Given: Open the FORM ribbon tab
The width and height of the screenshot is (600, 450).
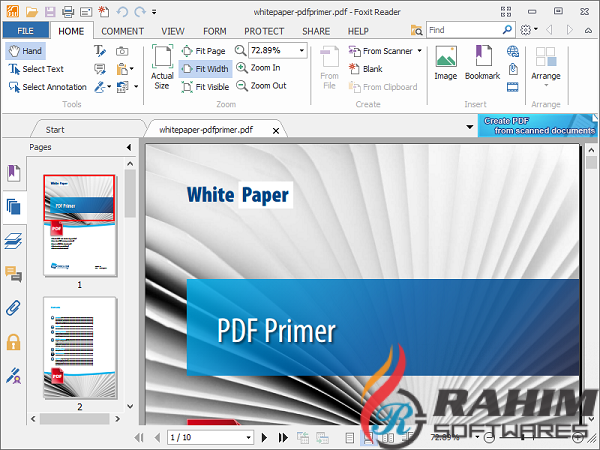Looking at the screenshot, I should point(215,31).
